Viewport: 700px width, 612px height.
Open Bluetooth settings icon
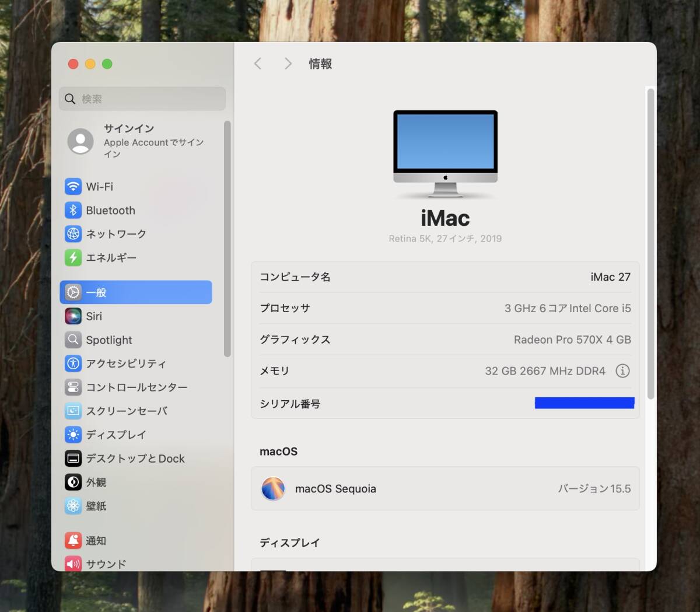pos(73,211)
